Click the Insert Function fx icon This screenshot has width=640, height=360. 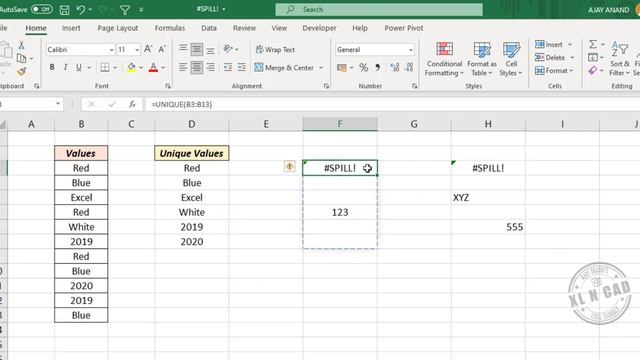(x=132, y=104)
